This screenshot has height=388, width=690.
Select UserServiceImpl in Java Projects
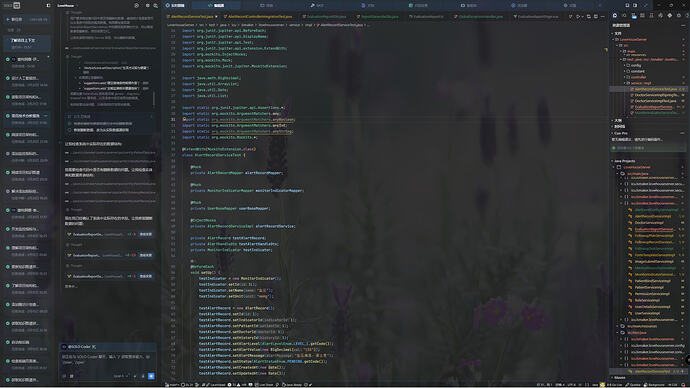tap(647, 313)
